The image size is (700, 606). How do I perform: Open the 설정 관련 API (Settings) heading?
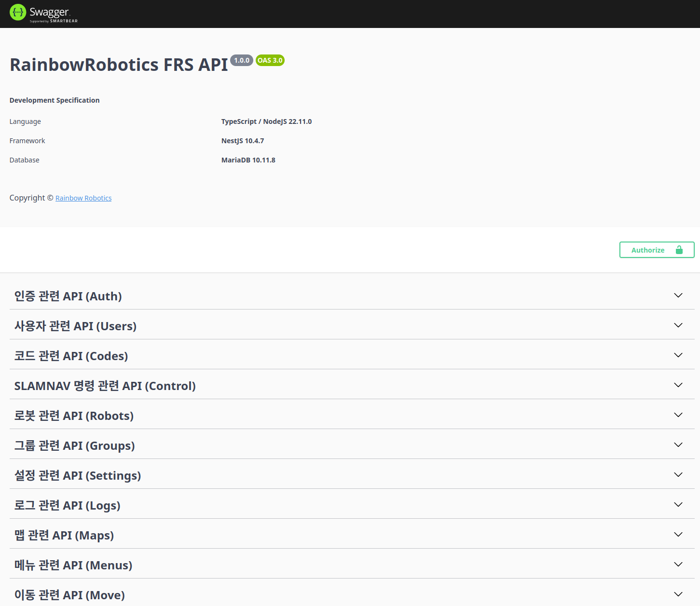tap(78, 475)
